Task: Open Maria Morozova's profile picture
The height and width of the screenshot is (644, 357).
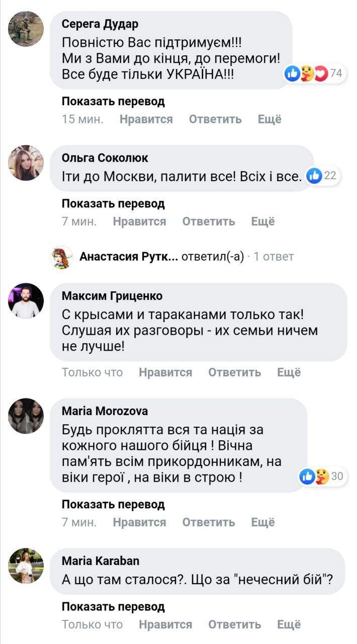Action: tap(26, 416)
